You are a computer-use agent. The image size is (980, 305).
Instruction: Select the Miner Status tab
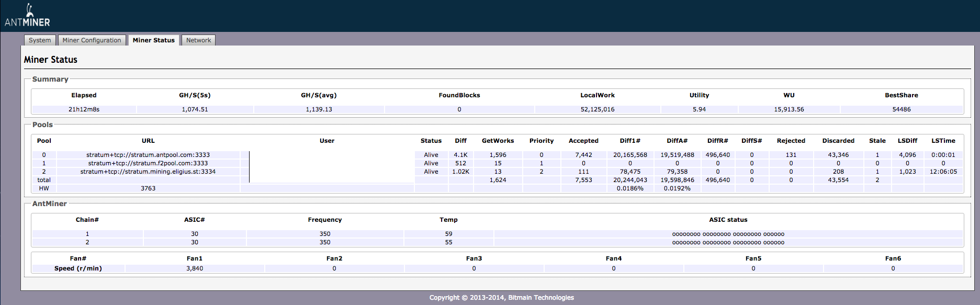(x=153, y=40)
